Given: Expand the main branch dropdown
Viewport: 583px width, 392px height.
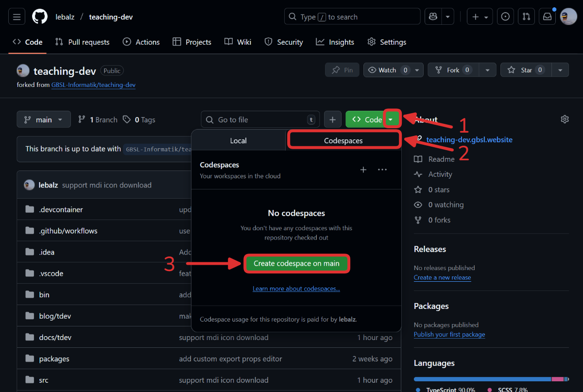Looking at the screenshot, I should click(44, 119).
